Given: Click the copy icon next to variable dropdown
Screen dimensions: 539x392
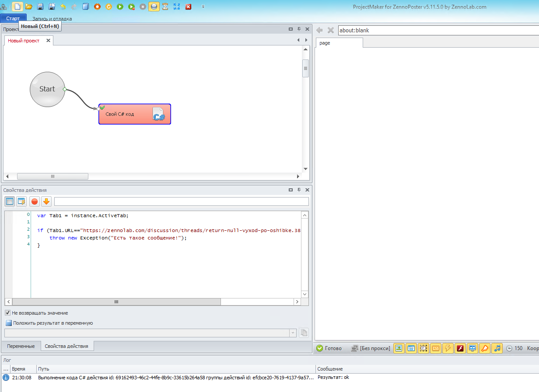Looking at the screenshot, I should 304,333.
